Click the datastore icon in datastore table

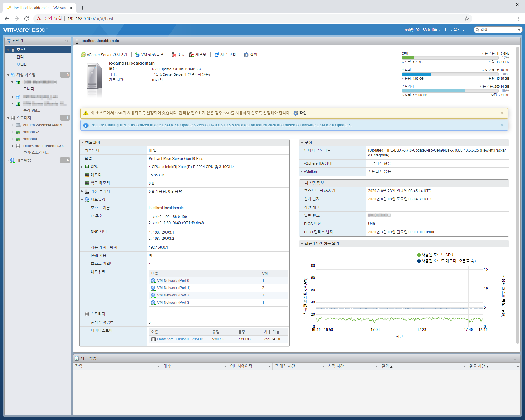(x=154, y=339)
